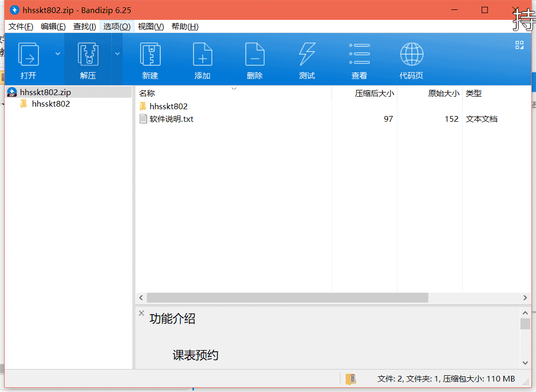Click the 文本文档 type cell
This screenshot has width=536, height=392.
pos(481,119)
